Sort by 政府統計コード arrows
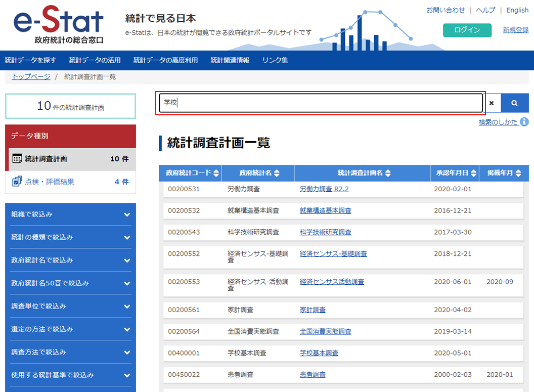This screenshot has width=534, height=392. click(216, 173)
